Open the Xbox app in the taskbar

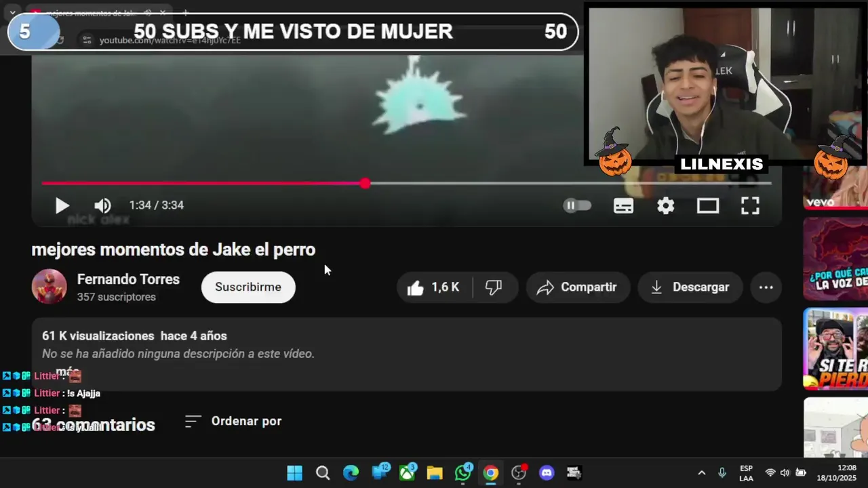coord(407,473)
